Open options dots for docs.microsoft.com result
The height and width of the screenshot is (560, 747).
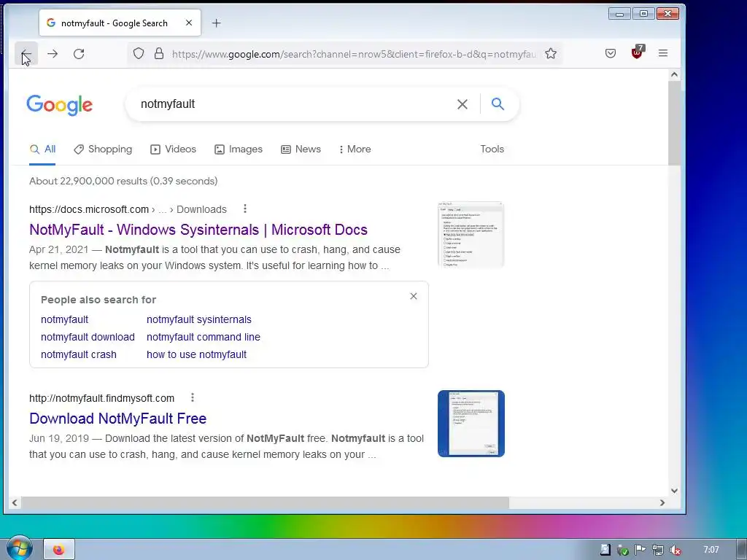pos(245,209)
